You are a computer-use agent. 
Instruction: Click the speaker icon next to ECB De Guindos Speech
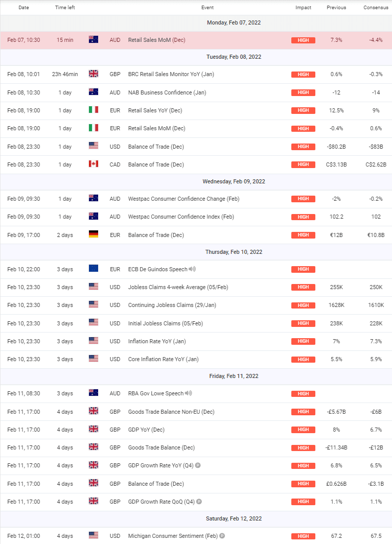(192, 269)
